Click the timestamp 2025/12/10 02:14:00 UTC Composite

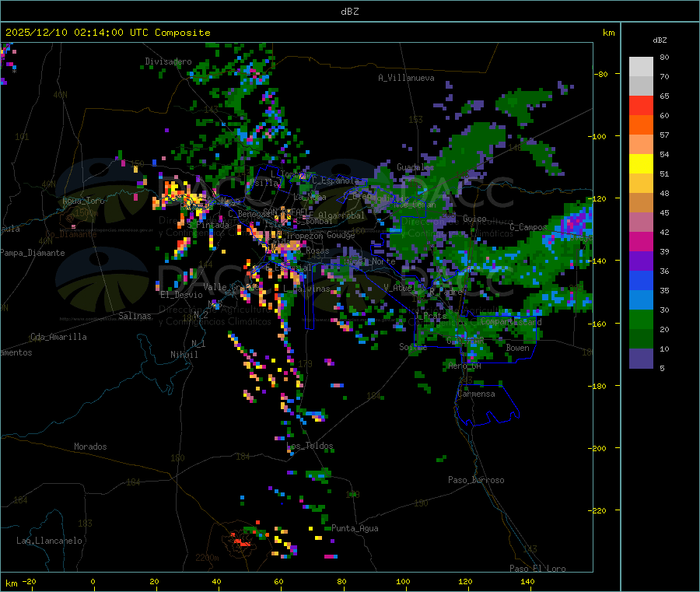[x=107, y=33]
